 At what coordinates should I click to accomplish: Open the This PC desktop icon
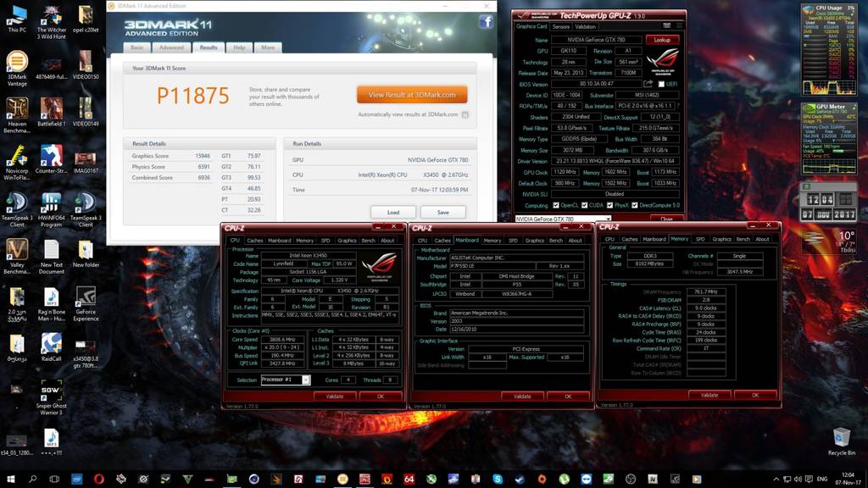[x=17, y=19]
